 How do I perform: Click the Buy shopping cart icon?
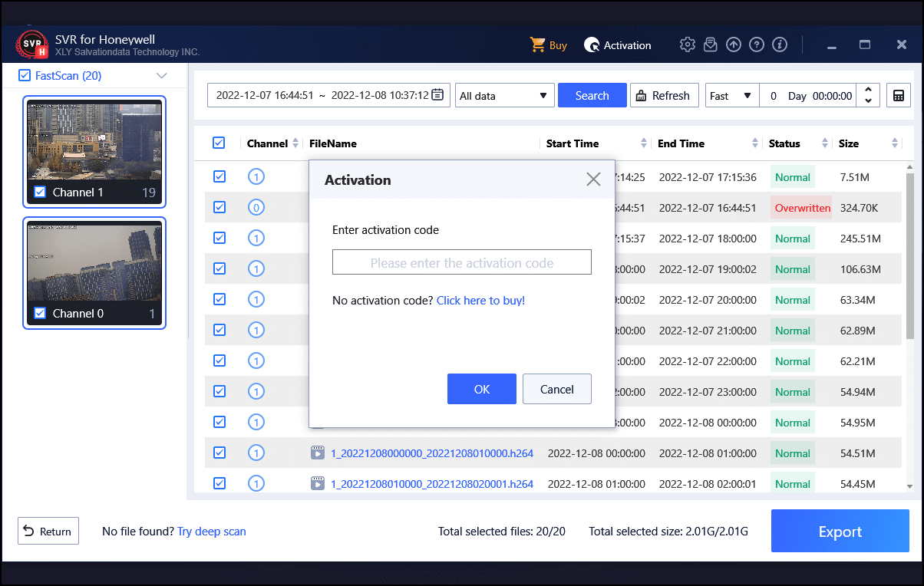538,45
